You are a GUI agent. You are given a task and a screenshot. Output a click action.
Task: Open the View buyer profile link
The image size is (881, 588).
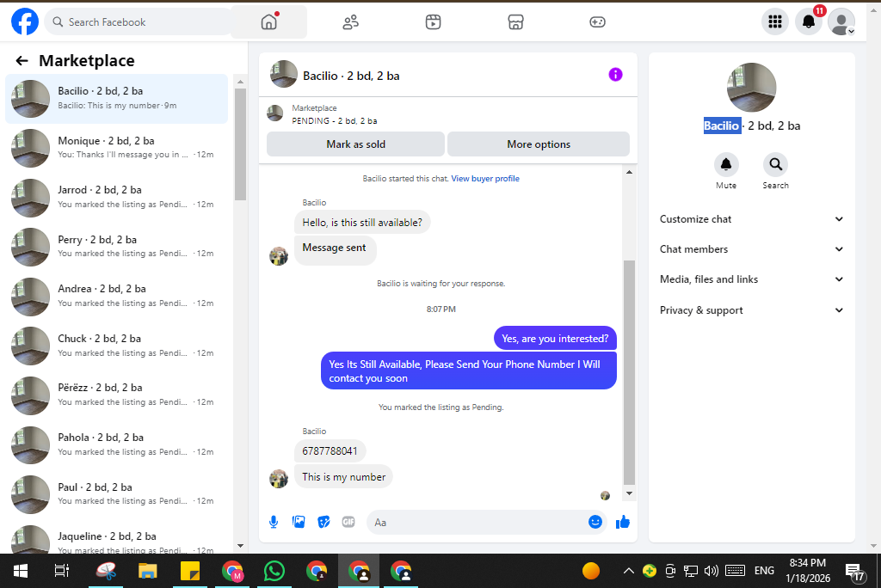tap(485, 179)
